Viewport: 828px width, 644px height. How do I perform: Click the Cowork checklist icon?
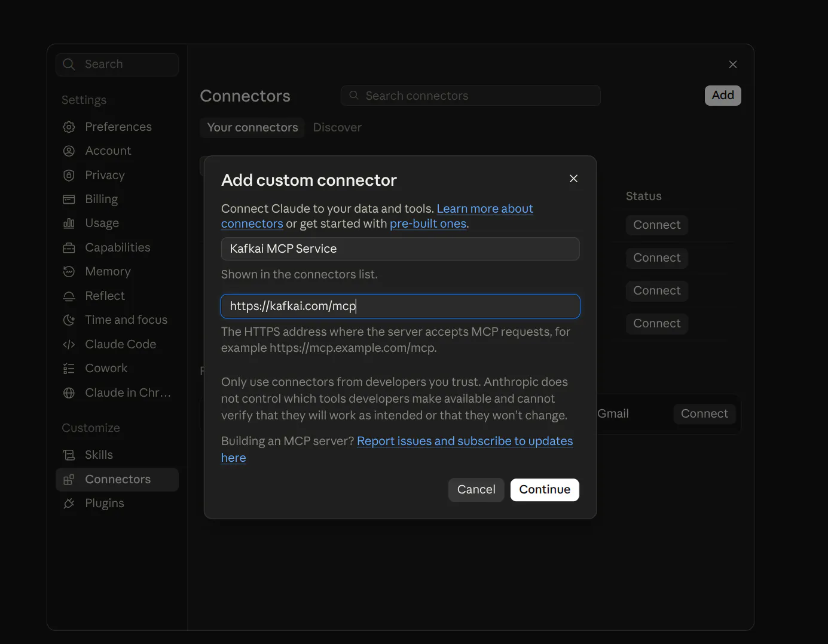69,368
